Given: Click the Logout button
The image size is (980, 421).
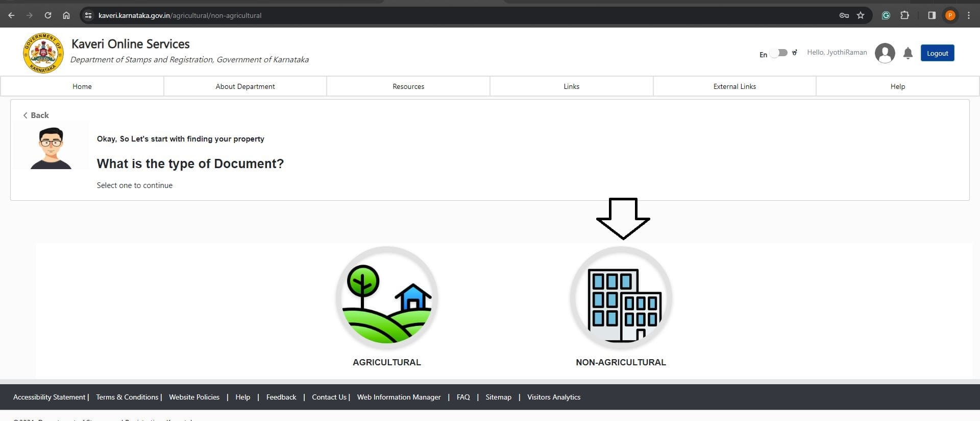Looking at the screenshot, I should pos(937,53).
